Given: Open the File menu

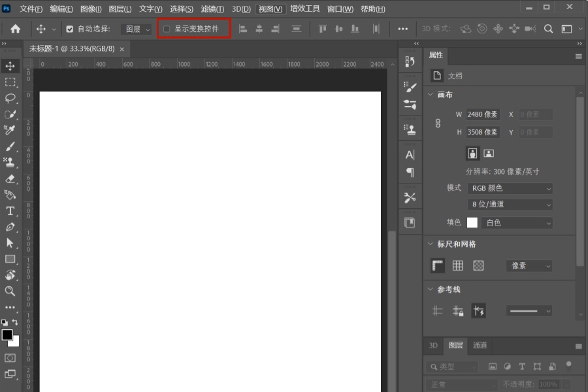Looking at the screenshot, I should (31, 9).
